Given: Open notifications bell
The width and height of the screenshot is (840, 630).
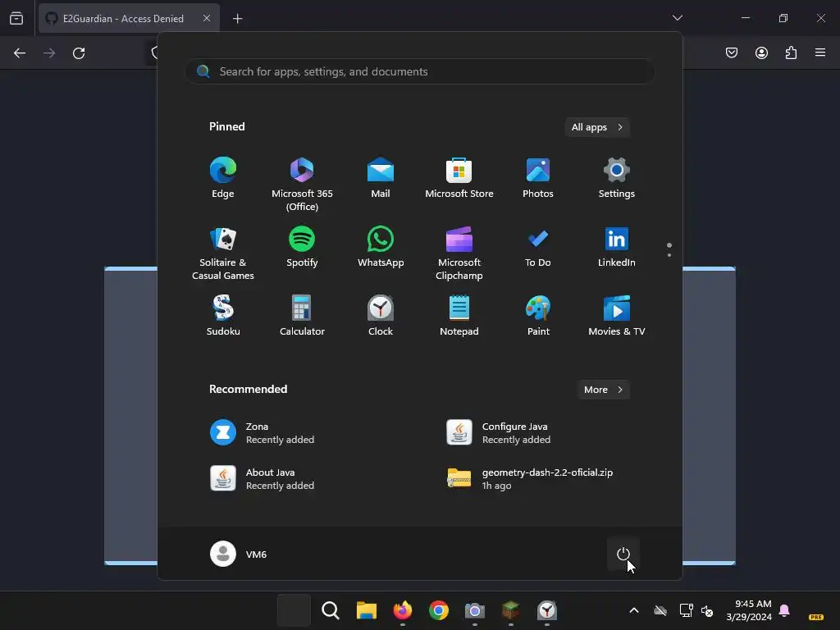Looking at the screenshot, I should [x=784, y=610].
